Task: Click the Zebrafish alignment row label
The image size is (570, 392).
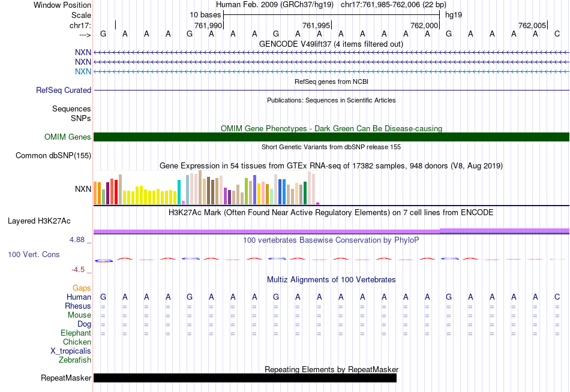Action: [x=75, y=360]
